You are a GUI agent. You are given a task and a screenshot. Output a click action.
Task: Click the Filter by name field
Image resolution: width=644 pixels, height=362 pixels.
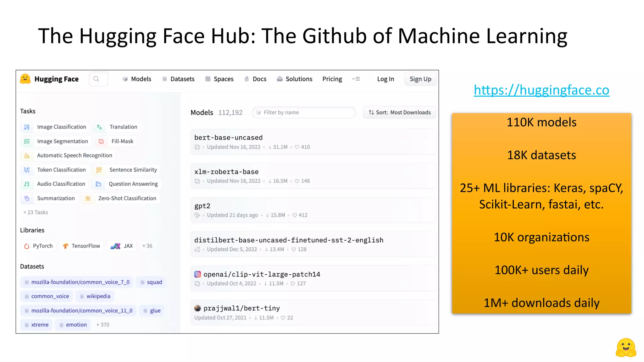tap(304, 112)
